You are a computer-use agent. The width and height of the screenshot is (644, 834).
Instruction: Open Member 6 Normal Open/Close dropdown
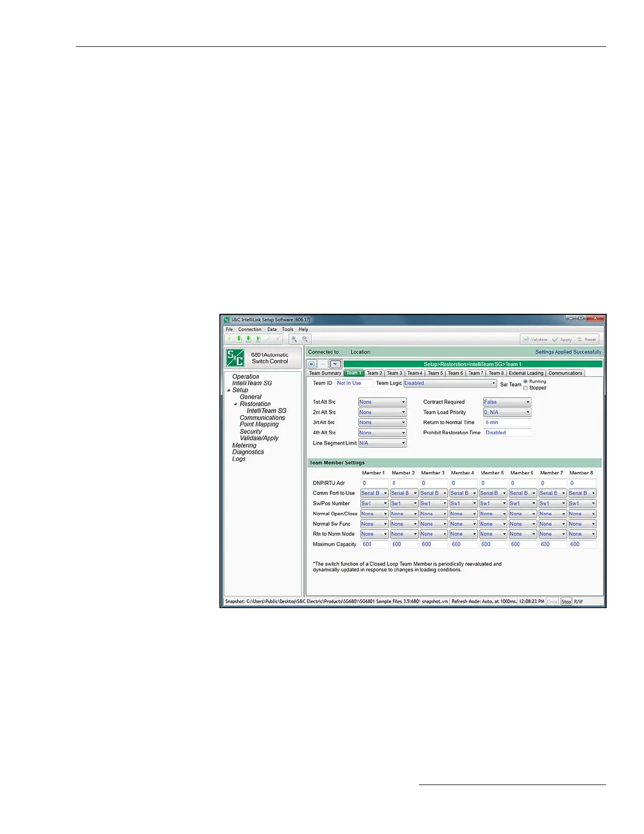pos(523,514)
